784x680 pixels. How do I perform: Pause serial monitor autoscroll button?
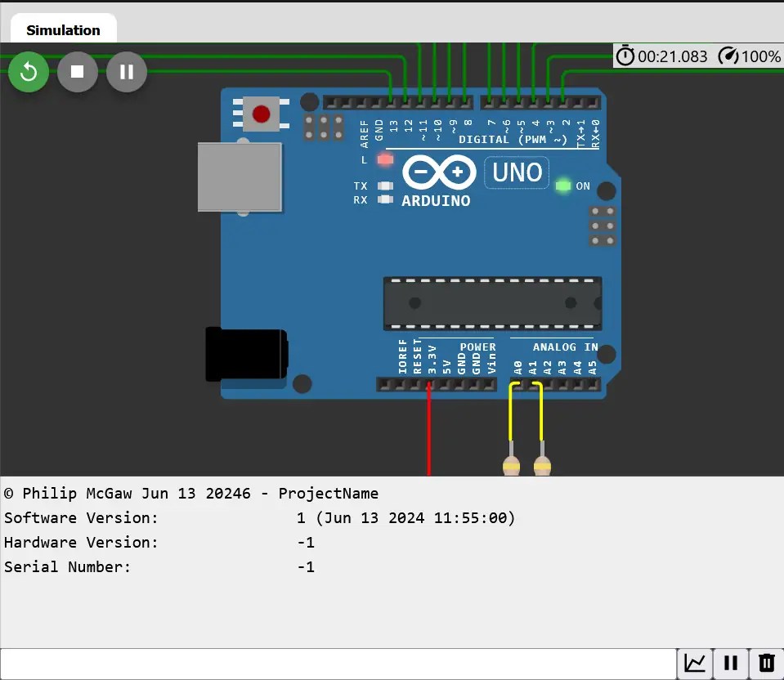pyautogui.click(x=731, y=664)
